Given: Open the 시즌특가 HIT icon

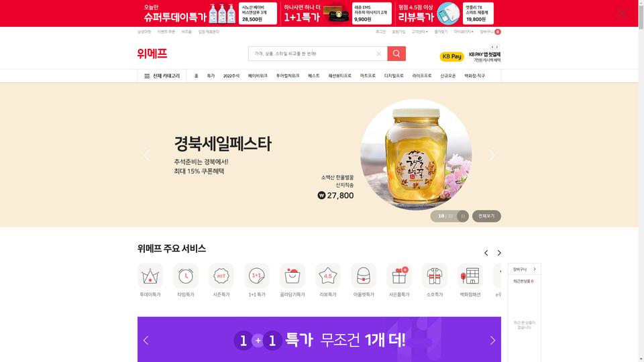Looking at the screenshot, I should pyautogui.click(x=221, y=276).
